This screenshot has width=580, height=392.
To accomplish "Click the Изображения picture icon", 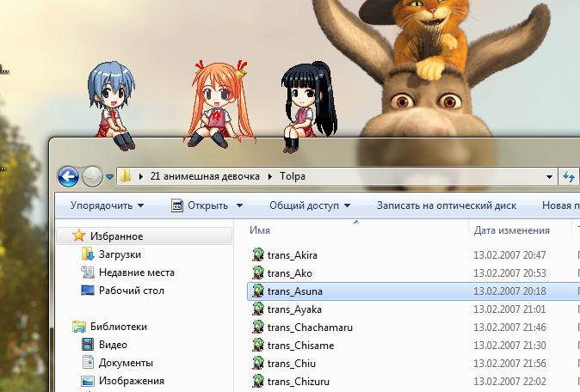I will tap(88, 381).
